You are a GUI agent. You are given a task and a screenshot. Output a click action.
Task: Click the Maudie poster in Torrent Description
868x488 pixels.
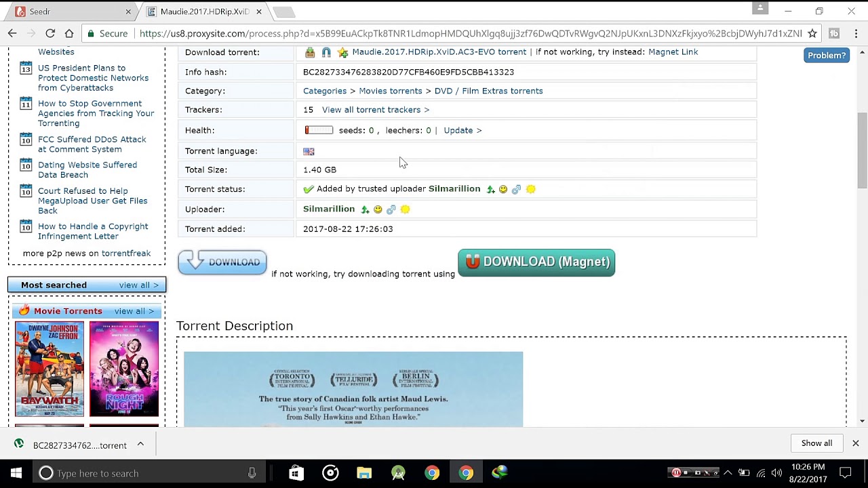tap(353, 389)
